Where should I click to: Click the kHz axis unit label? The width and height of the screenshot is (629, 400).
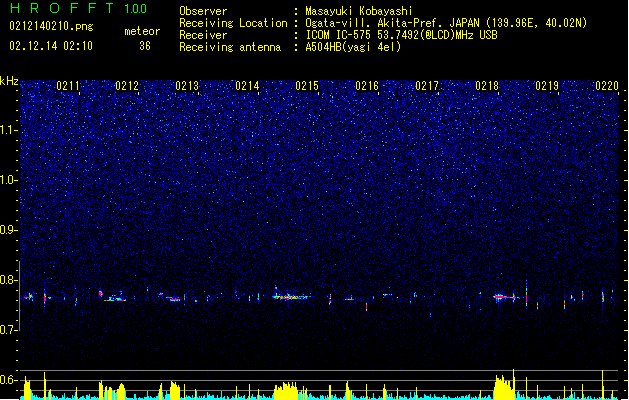tap(9, 81)
